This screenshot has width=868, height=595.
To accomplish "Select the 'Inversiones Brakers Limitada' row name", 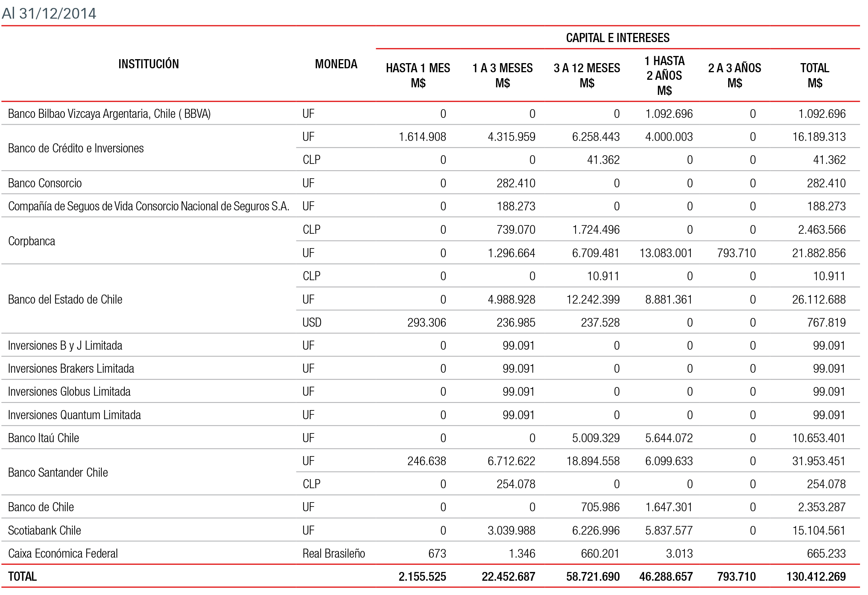I will coord(71,369).
